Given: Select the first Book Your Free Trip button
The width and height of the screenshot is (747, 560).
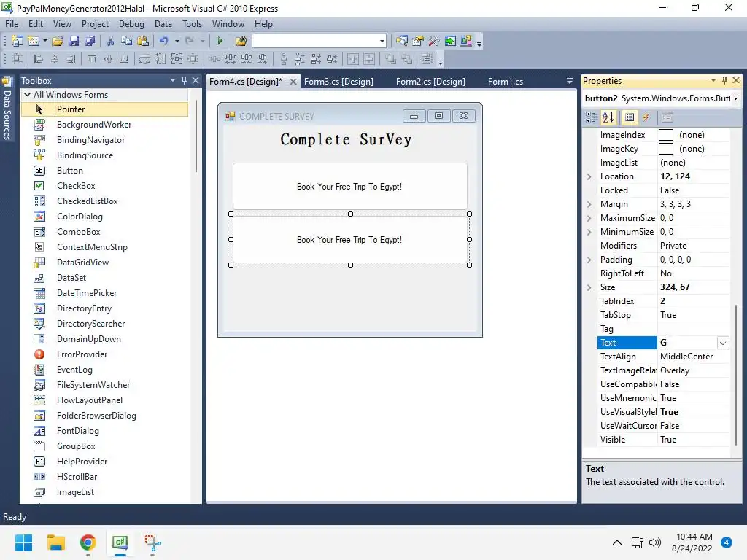Looking at the screenshot, I should (x=349, y=186).
